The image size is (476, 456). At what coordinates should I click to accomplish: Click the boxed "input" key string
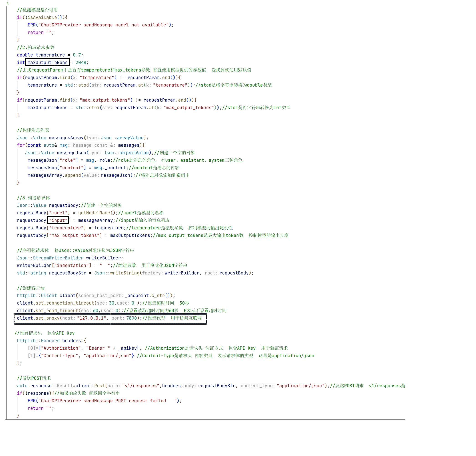(x=58, y=220)
